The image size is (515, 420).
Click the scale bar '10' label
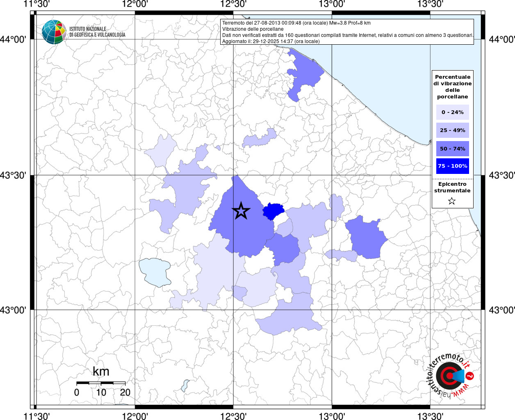click(101, 392)
